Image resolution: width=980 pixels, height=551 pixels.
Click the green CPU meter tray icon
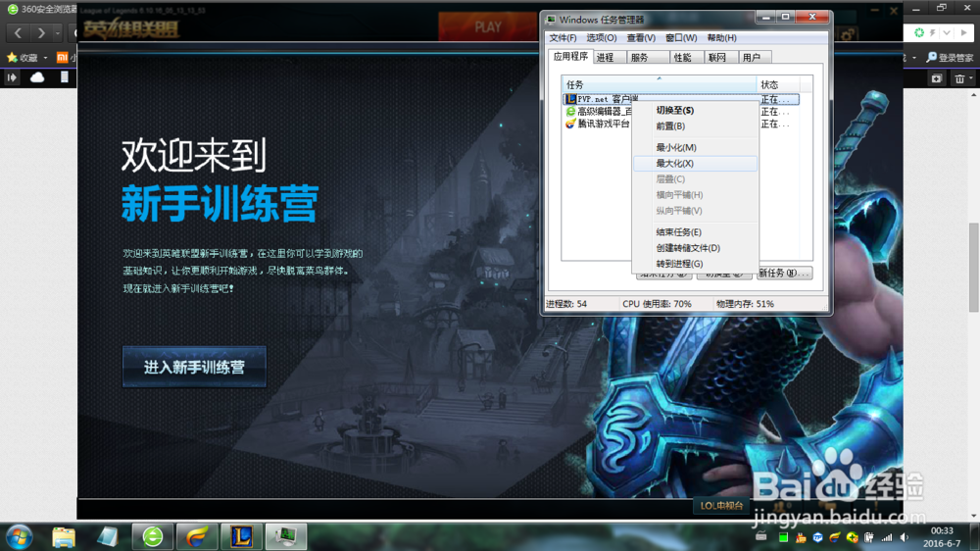783,537
